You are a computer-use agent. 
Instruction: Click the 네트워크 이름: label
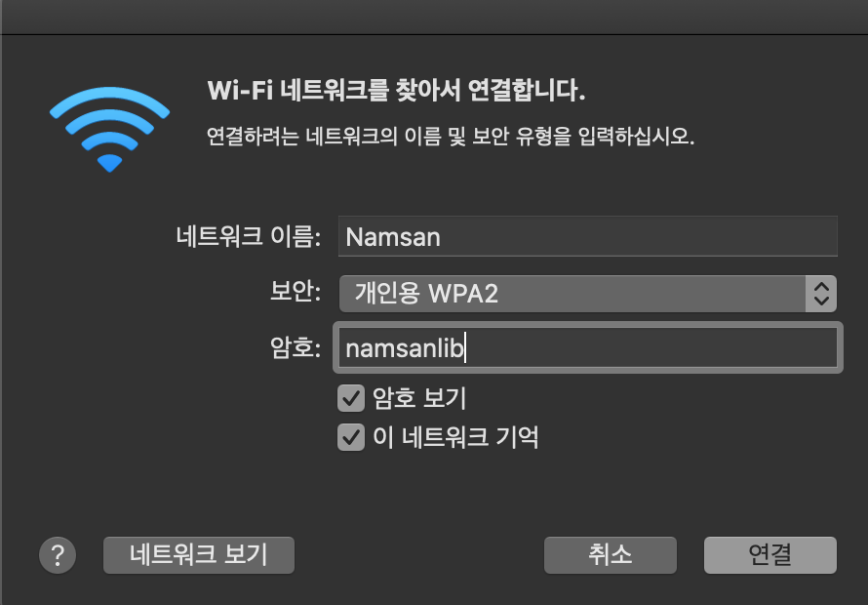[249, 236]
